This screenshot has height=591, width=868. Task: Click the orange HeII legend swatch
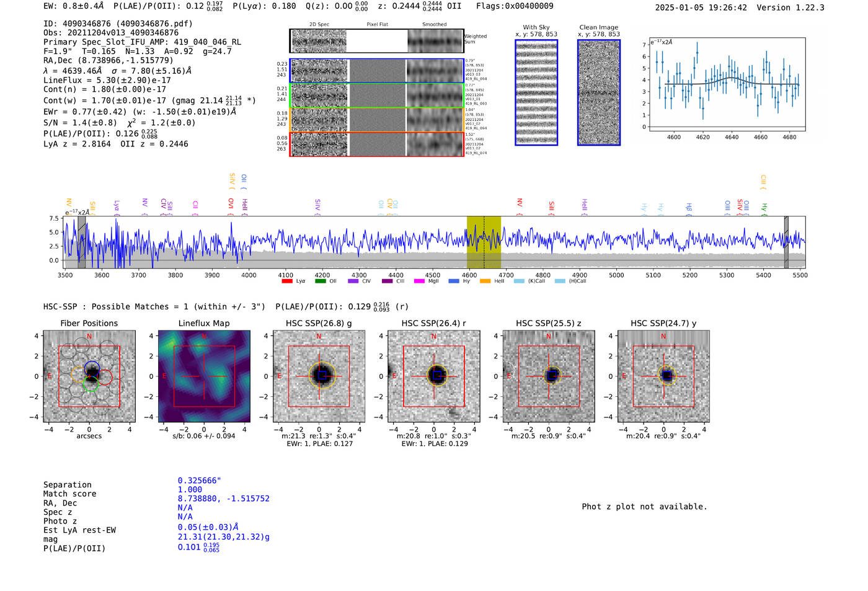click(x=485, y=282)
